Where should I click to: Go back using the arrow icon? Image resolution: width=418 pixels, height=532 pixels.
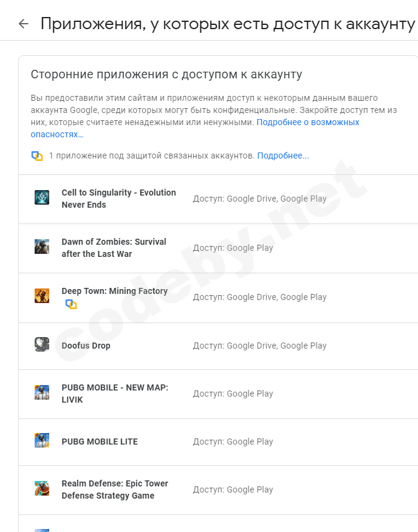[24, 24]
